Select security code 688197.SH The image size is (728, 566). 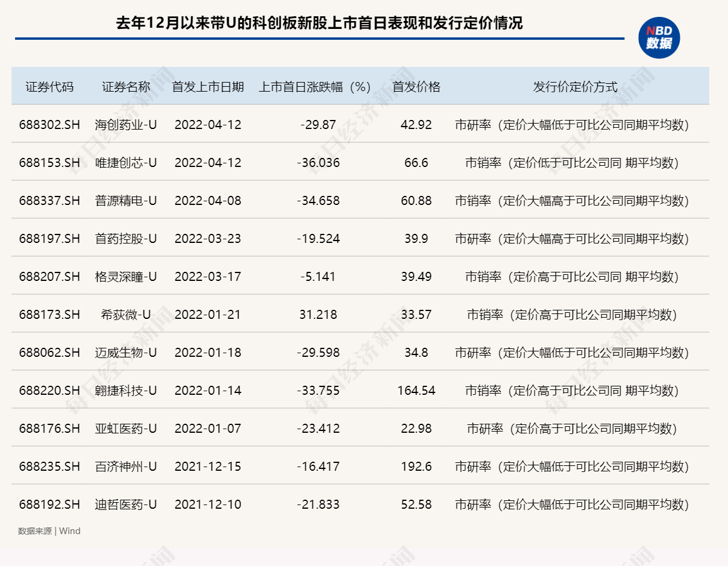click(49, 239)
